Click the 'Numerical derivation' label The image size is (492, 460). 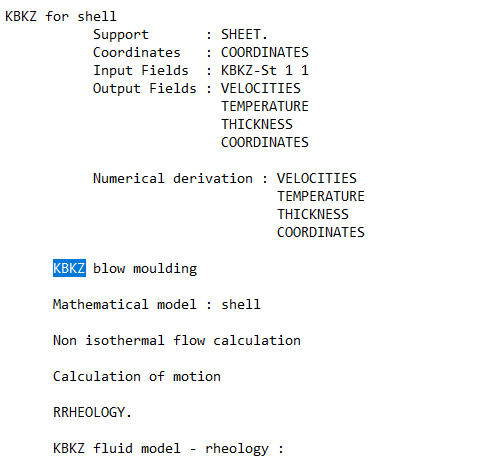pyautogui.click(x=173, y=178)
